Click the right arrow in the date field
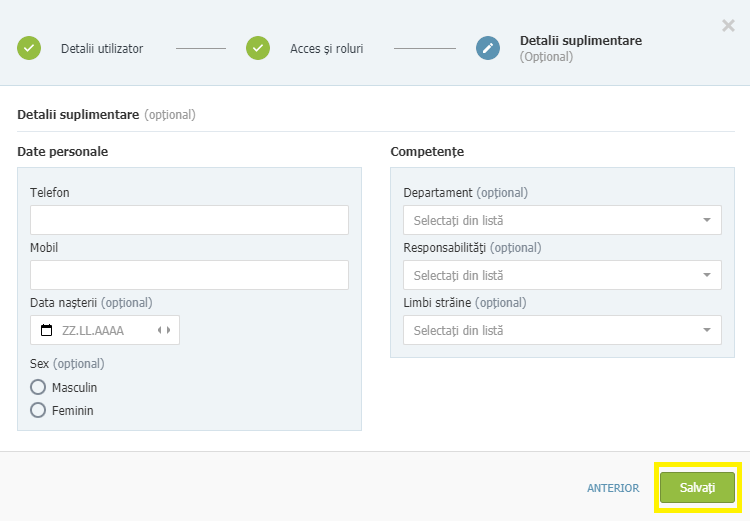Image resolution: width=750 pixels, height=521 pixels. (168, 330)
